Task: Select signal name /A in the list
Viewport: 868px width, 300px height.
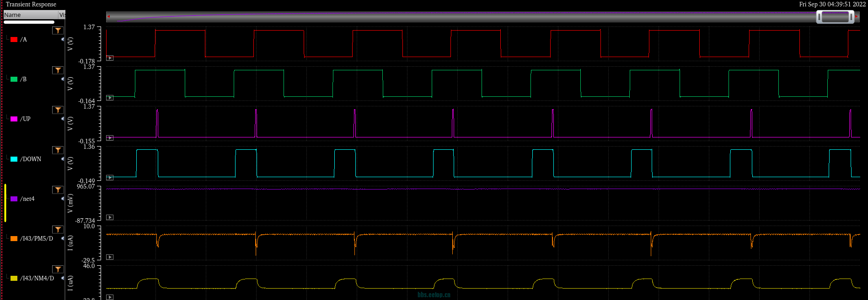Action: pos(23,40)
